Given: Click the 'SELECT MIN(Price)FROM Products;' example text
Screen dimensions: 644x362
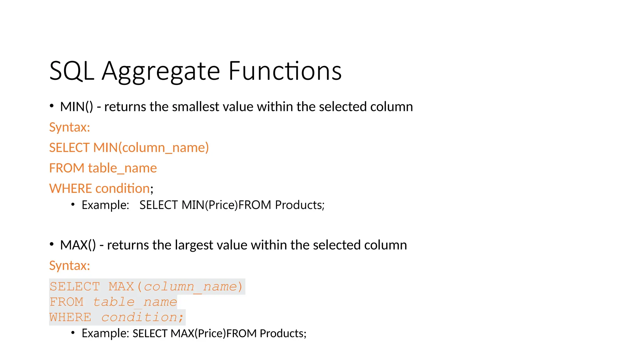Looking at the screenshot, I should [232, 205].
